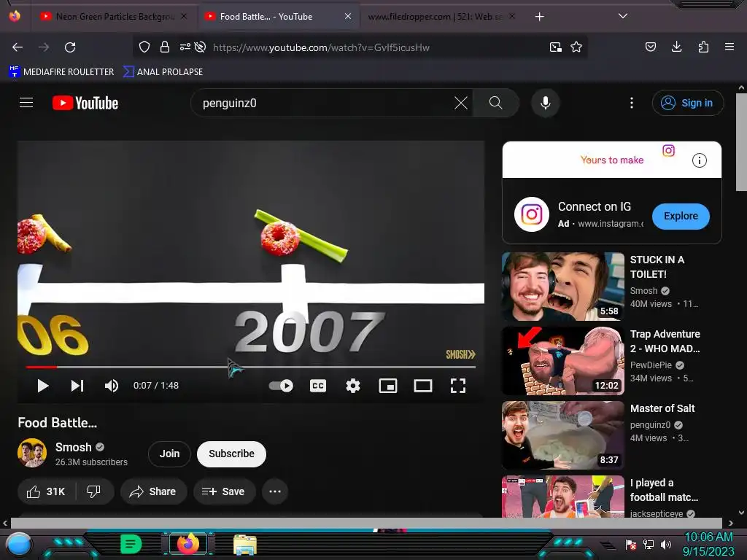Screen dimensions: 747x560
Task: Open Firefox picture-in-picture address bar icon
Action: (x=555, y=47)
